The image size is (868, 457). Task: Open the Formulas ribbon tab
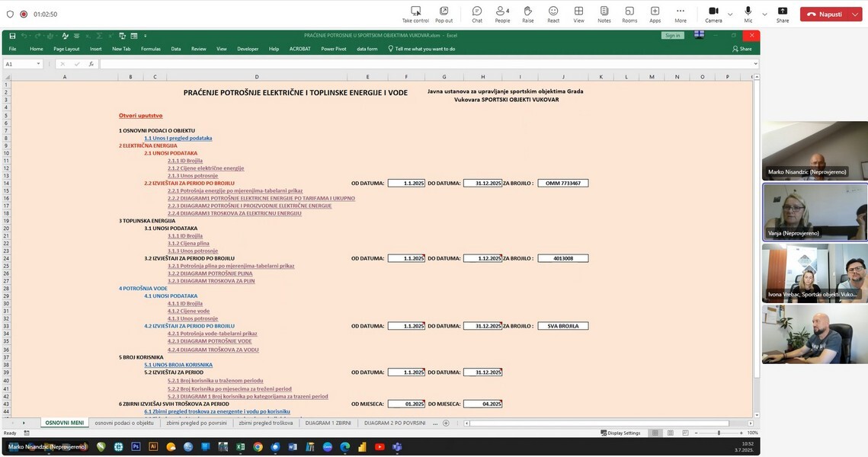(151, 49)
